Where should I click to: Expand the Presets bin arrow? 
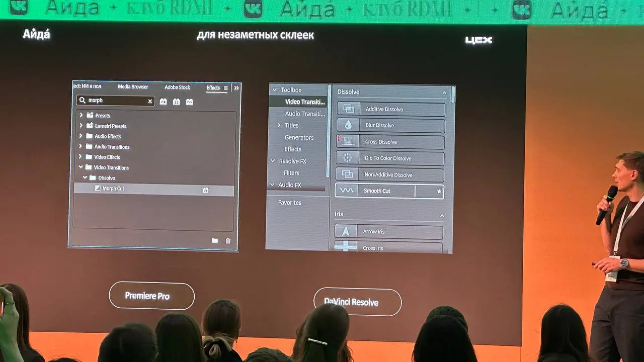[x=81, y=115]
